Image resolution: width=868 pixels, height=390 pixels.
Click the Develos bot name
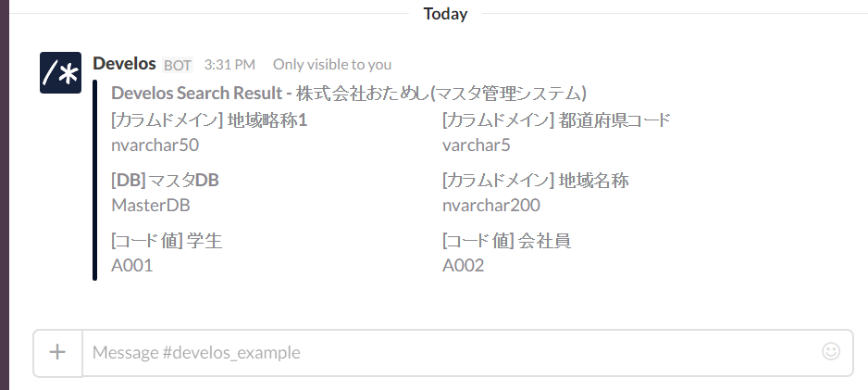124,64
